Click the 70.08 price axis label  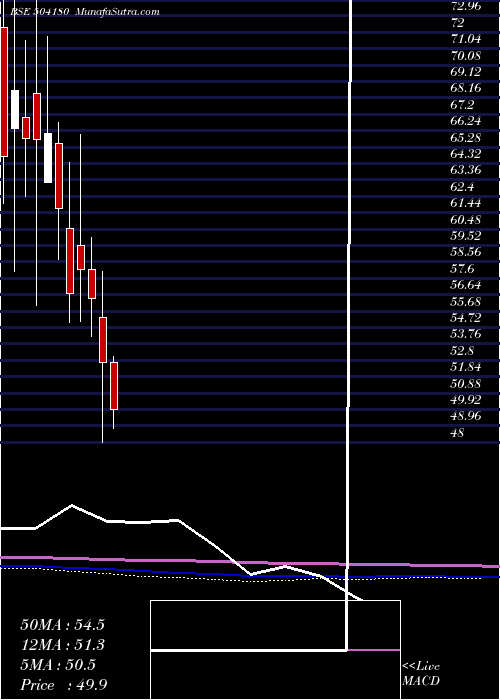point(466,56)
